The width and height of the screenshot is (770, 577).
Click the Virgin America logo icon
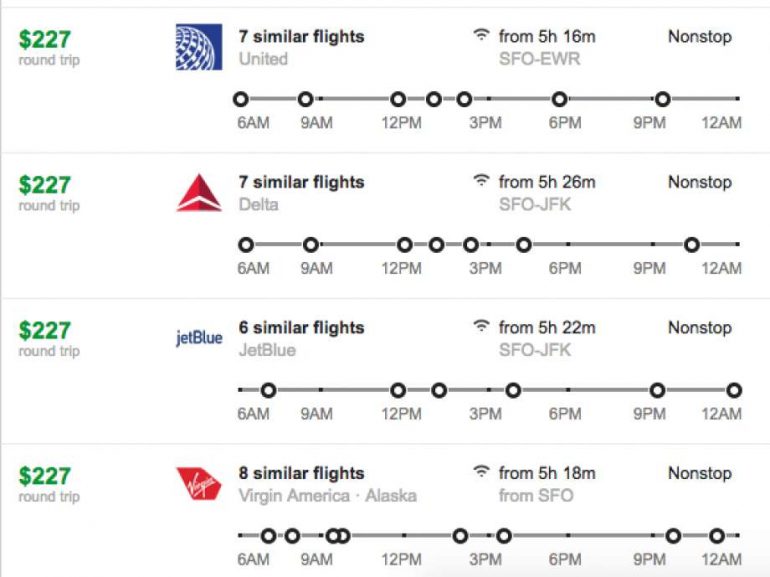[x=199, y=484]
